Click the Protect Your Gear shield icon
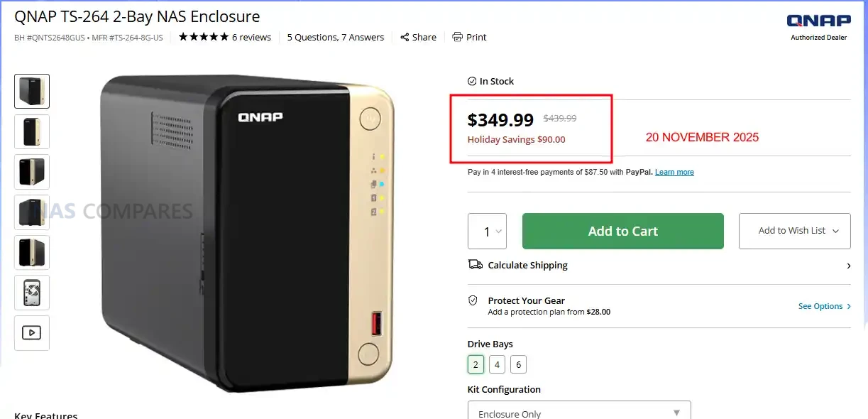The height and width of the screenshot is (419, 868). [473, 300]
